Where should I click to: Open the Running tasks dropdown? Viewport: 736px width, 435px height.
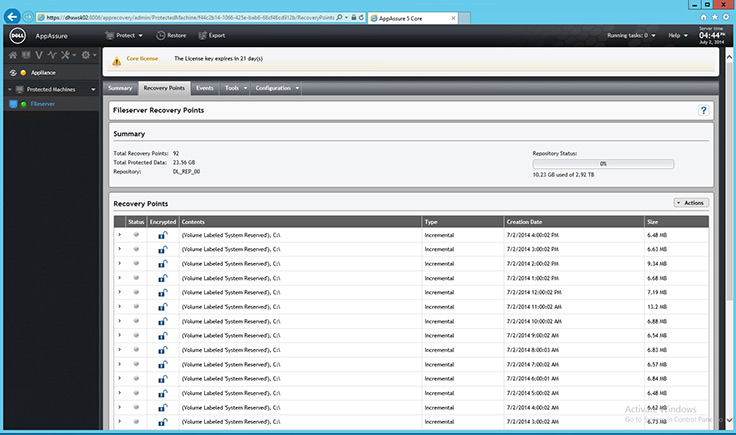tap(631, 36)
